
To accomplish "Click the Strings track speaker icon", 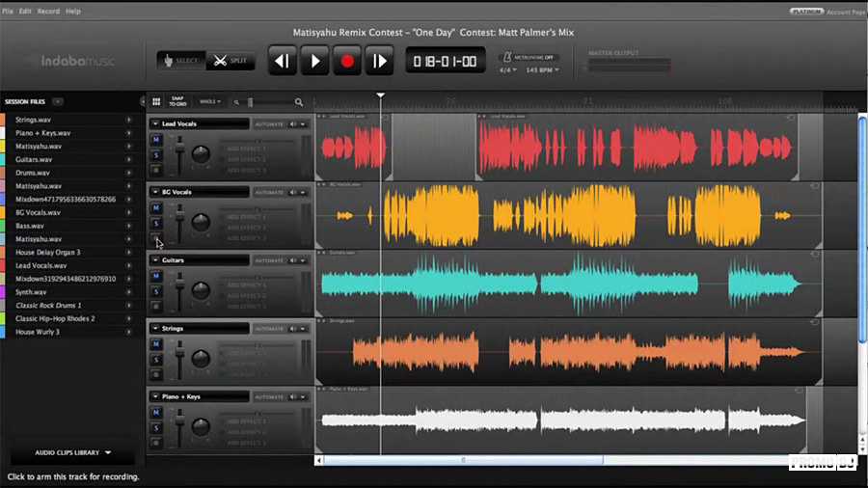I will click(293, 329).
